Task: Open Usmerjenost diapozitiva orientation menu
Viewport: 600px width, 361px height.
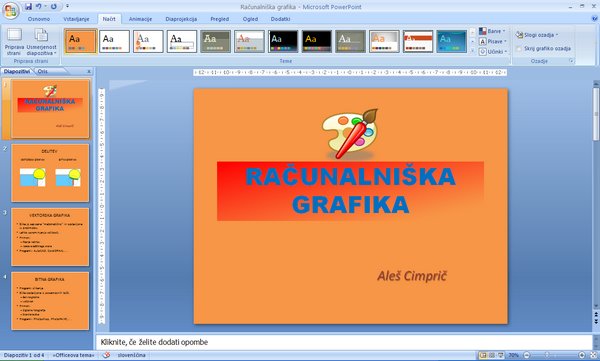Action: [41, 42]
